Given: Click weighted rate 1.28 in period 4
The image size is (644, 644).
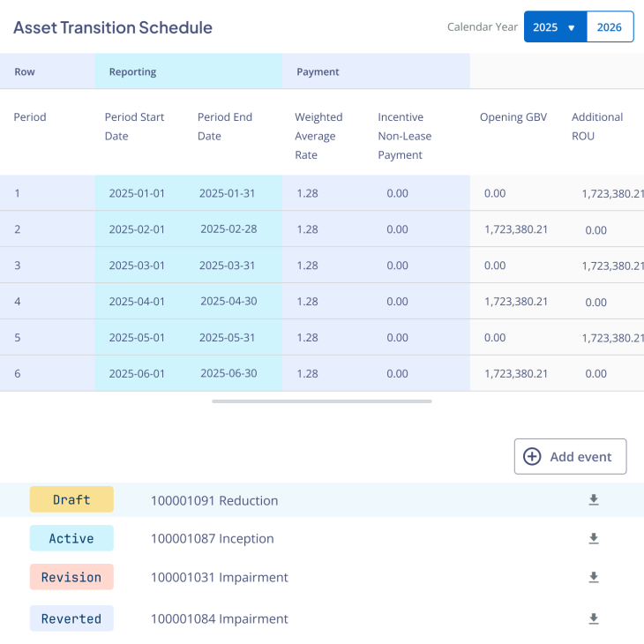Looking at the screenshot, I should [307, 302].
